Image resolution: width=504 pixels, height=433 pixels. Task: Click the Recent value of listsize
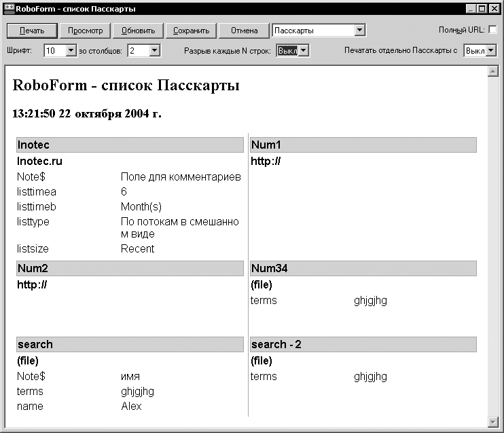pyautogui.click(x=138, y=248)
